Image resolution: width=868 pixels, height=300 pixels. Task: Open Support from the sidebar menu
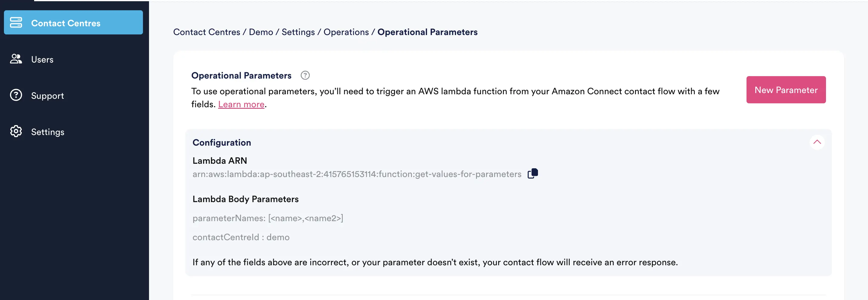click(47, 95)
